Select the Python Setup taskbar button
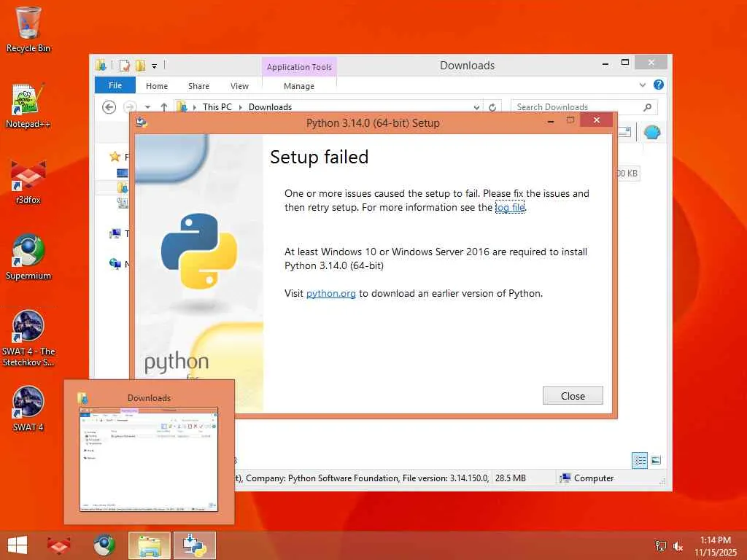747x560 pixels. click(x=195, y=545)
